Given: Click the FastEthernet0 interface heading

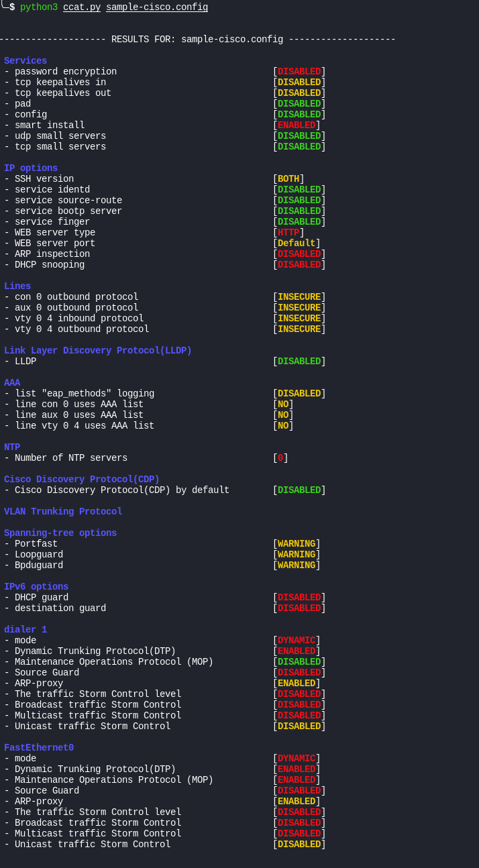Looking at the screenshot, I should pyautogui.click(x=39, y=748).
